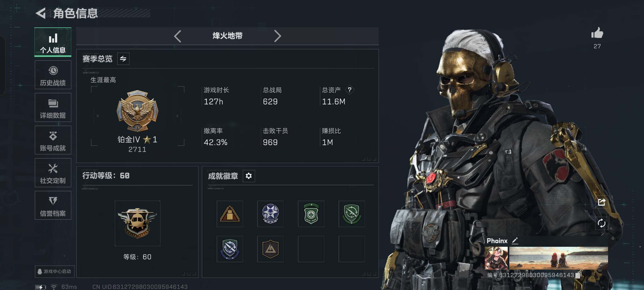Switch to previous mode with left chevron
This screenshot has height=290, width=644.
pyautogui.click(x=178, y=36)
